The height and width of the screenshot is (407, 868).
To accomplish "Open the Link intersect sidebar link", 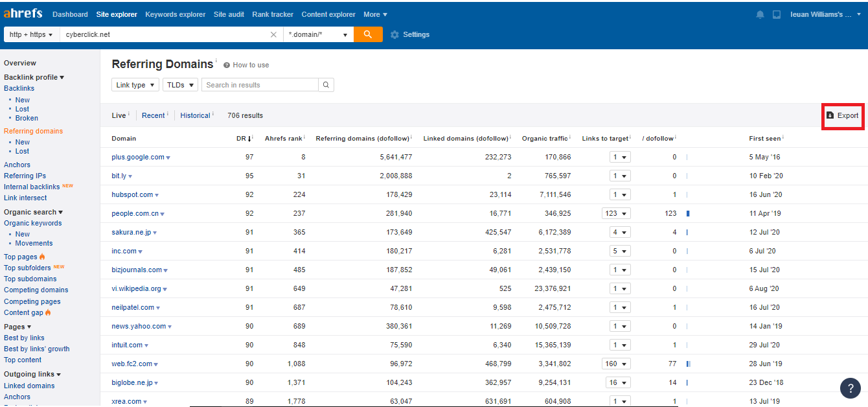I will click(x=25, y=198).
